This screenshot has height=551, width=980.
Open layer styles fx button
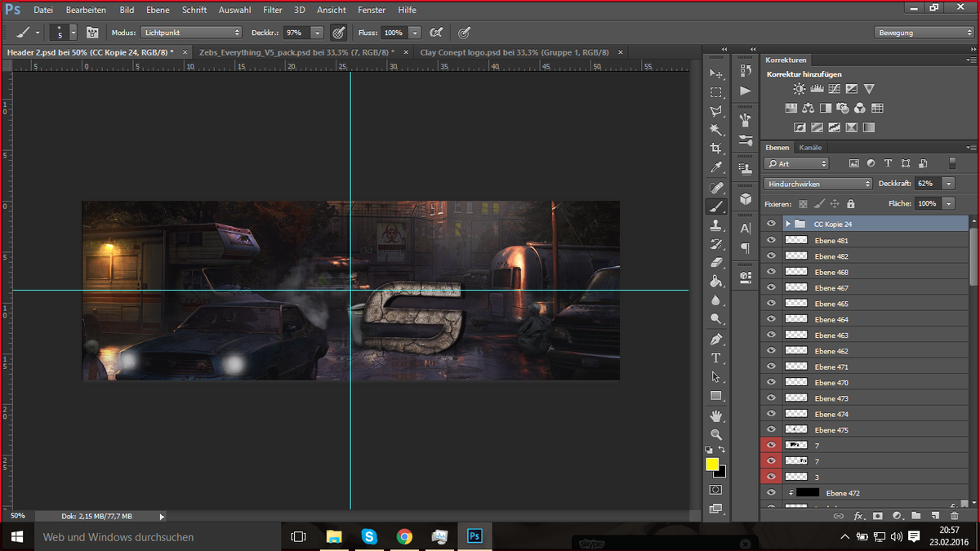pos(858,516)
